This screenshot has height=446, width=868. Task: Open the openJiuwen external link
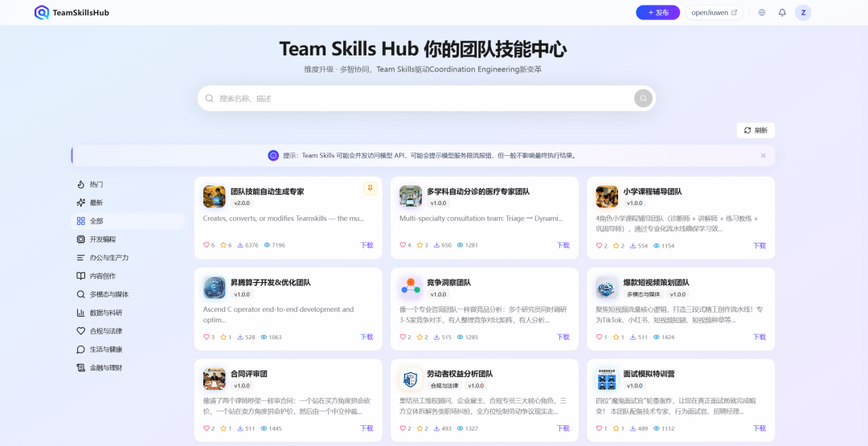coord(714,13)
